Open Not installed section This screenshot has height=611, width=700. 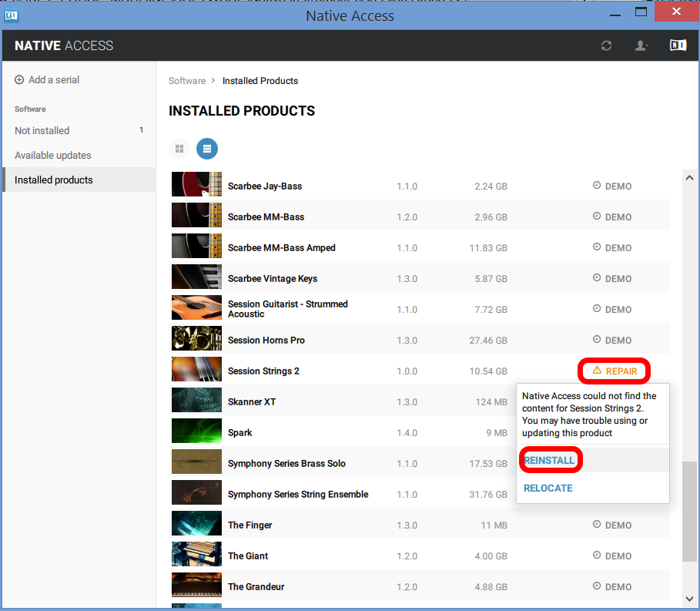(79, 130)
